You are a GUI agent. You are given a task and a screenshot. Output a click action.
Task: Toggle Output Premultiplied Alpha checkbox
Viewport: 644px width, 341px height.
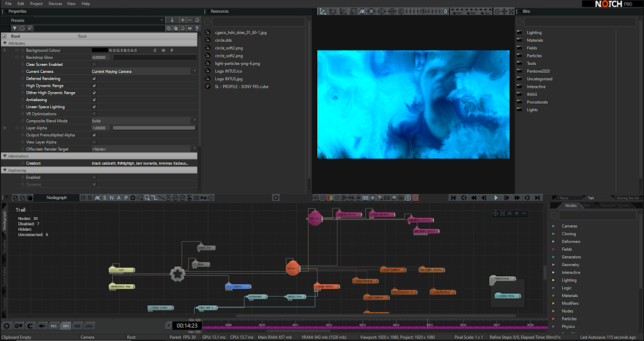[x=94, y=135]
